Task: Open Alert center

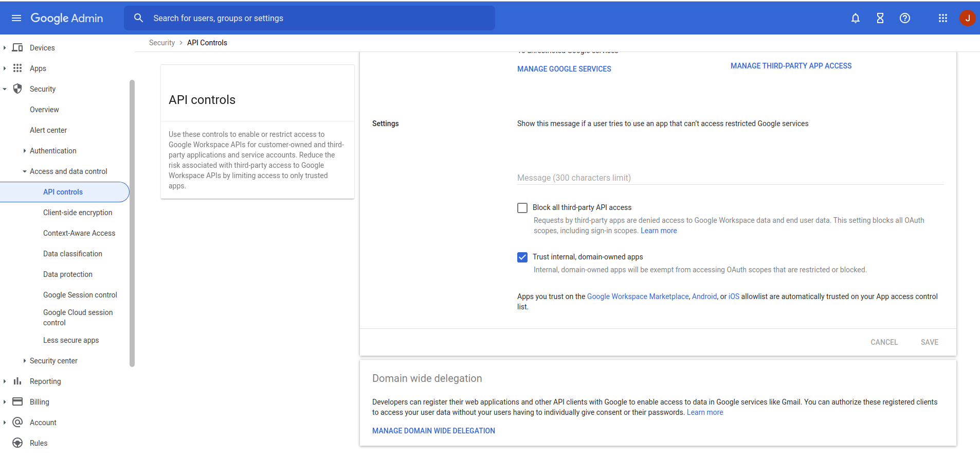Action: (48, 130)
